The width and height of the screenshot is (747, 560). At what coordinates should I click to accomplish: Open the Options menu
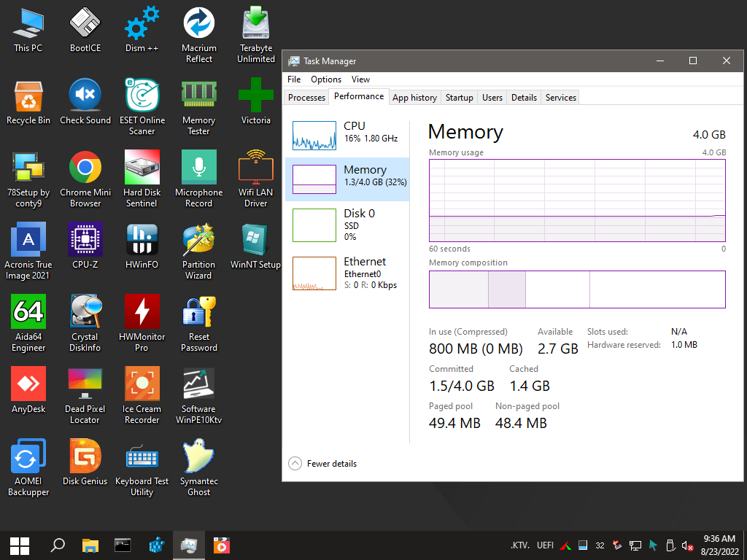326,79
